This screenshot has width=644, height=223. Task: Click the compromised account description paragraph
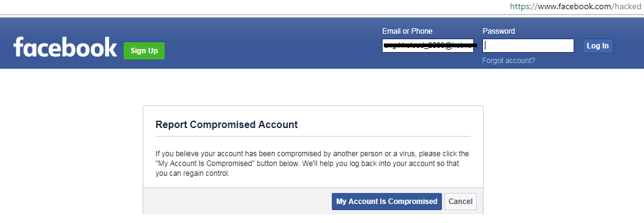(x=312, y=164)
